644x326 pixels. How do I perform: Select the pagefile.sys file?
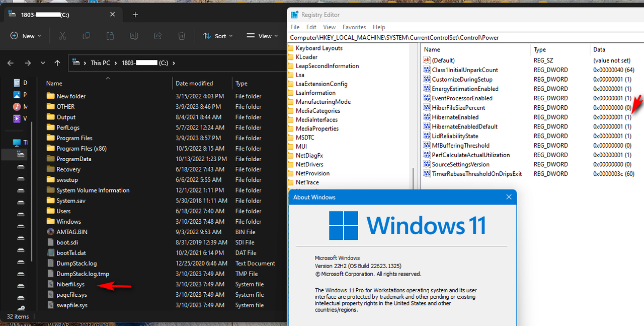click(71, 295)
